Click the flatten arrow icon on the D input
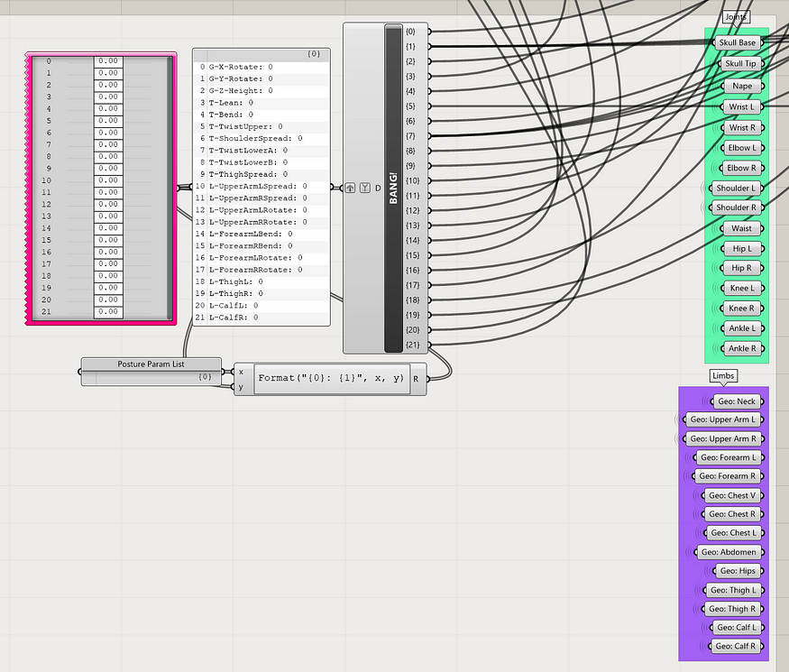Image resolution: width=789 pixels, height=672 pixels. (350, 188)
